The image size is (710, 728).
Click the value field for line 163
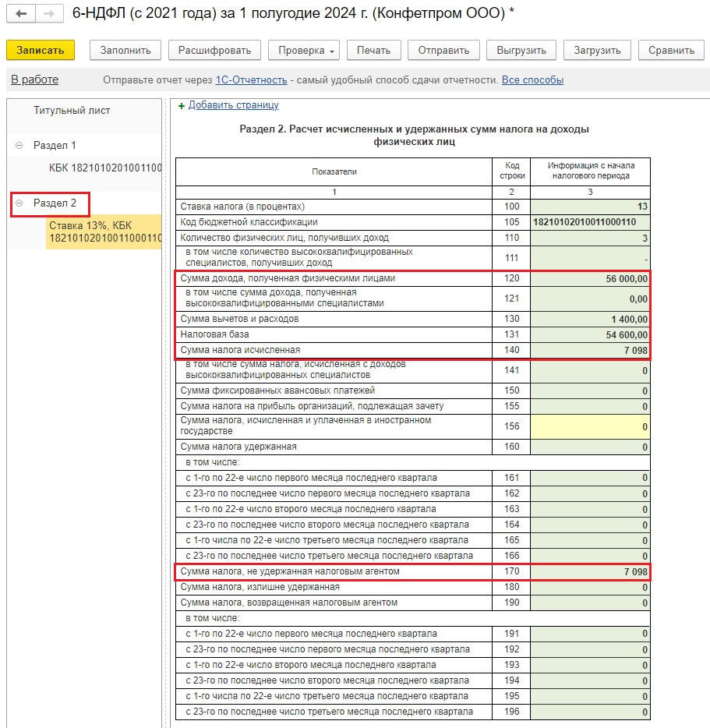click(x=590, y=509)
